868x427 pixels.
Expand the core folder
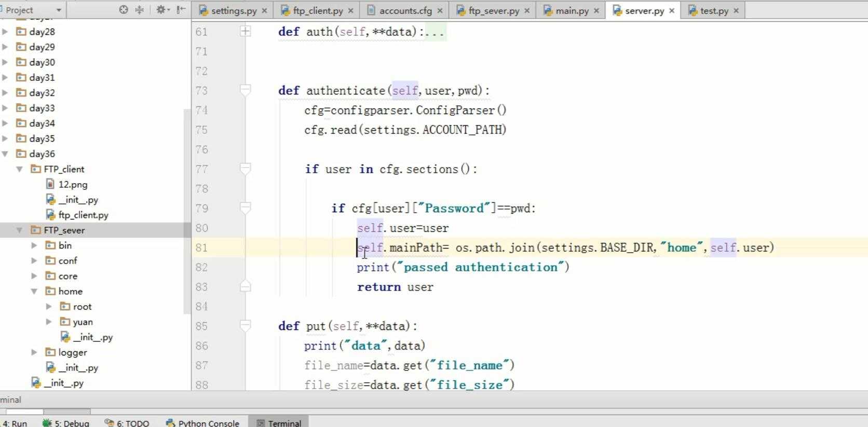click(x=34, y=276)
